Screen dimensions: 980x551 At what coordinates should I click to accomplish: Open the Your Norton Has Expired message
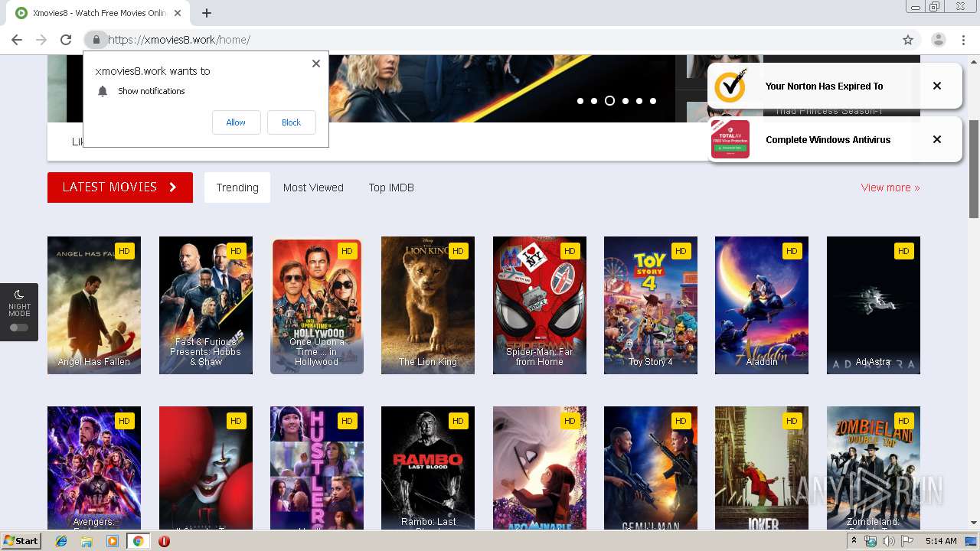pyautogui.click(x=824, y=86)
